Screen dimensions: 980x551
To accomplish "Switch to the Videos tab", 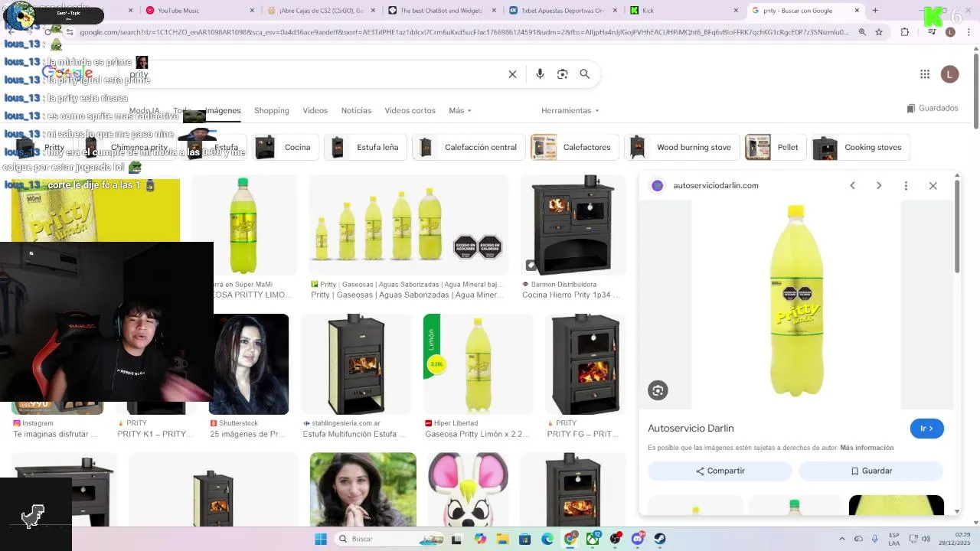I will click(315, 111).
